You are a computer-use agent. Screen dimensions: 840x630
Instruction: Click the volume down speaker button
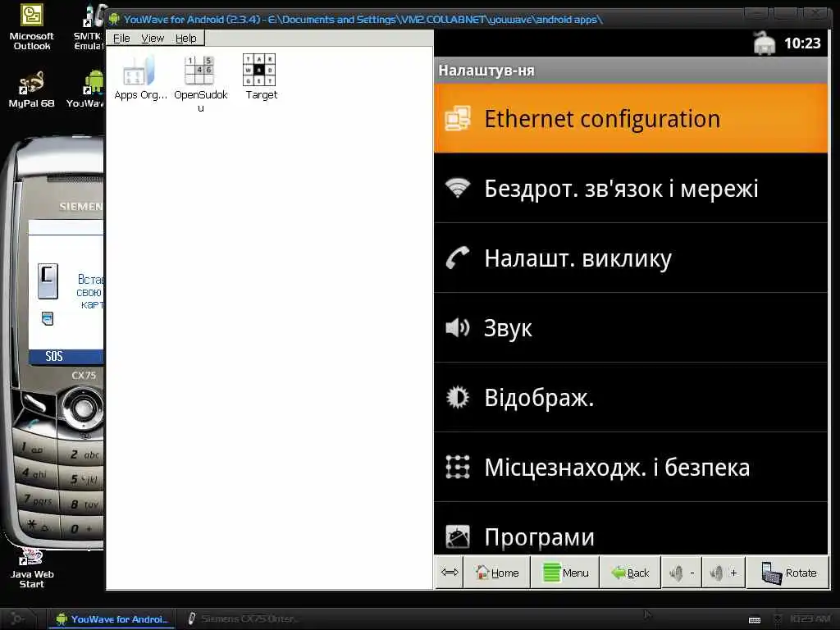pos(682,573)
